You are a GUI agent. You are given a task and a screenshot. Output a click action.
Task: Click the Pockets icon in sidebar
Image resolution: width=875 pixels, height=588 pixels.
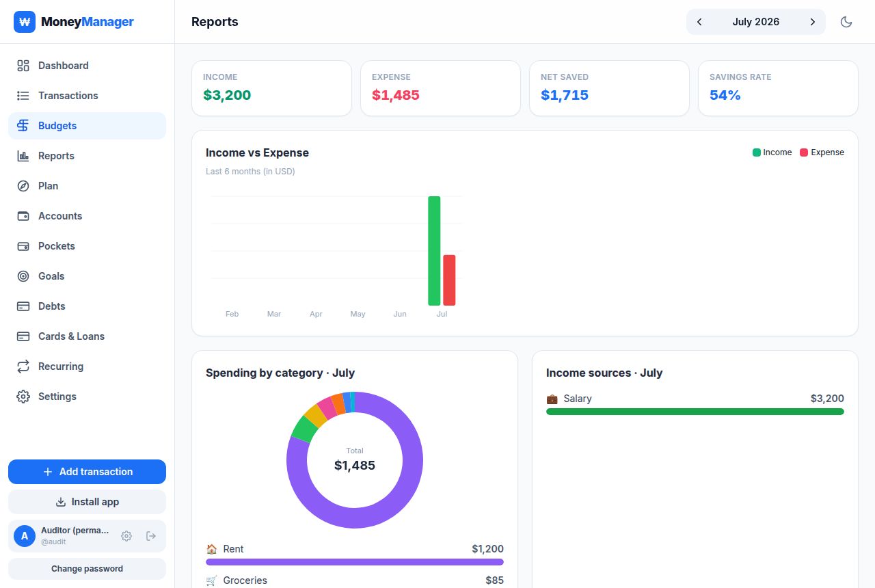point(23,246)
